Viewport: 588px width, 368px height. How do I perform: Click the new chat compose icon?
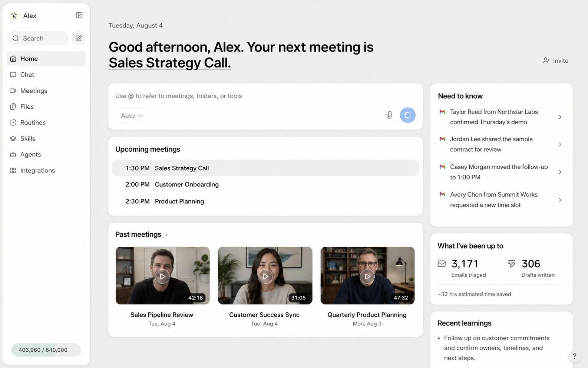pos(79,38)
